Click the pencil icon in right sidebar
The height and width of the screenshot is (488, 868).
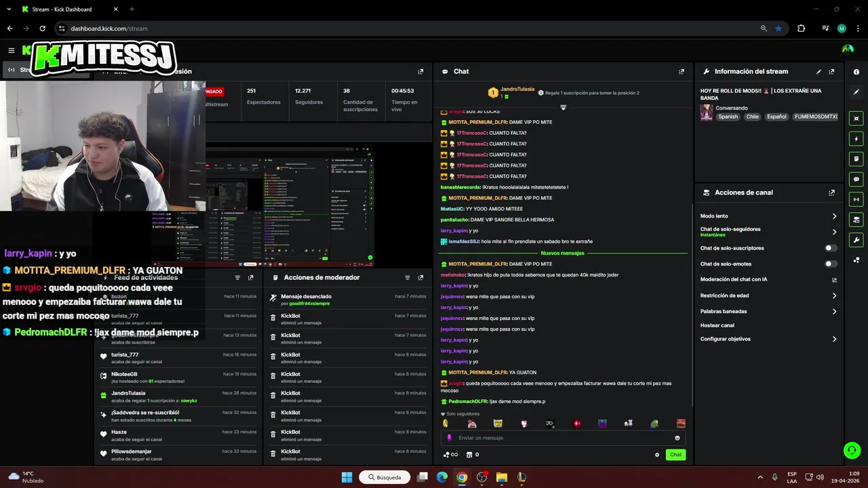[856, 91]
